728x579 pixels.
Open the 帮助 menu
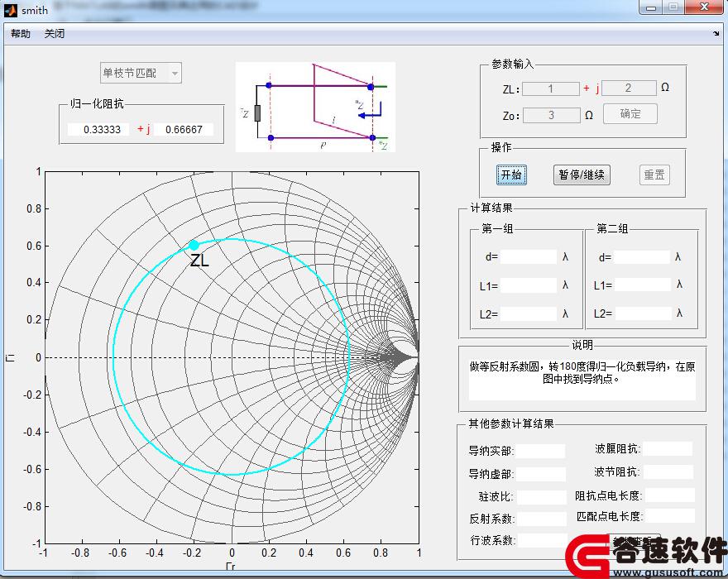[21, 33]
